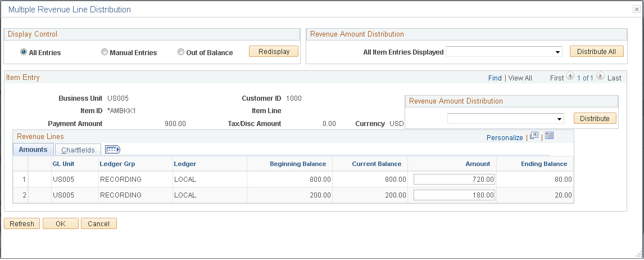Click the Currency value USD
The height and width of the screenshot is (260, 644).
coord(397,123)
